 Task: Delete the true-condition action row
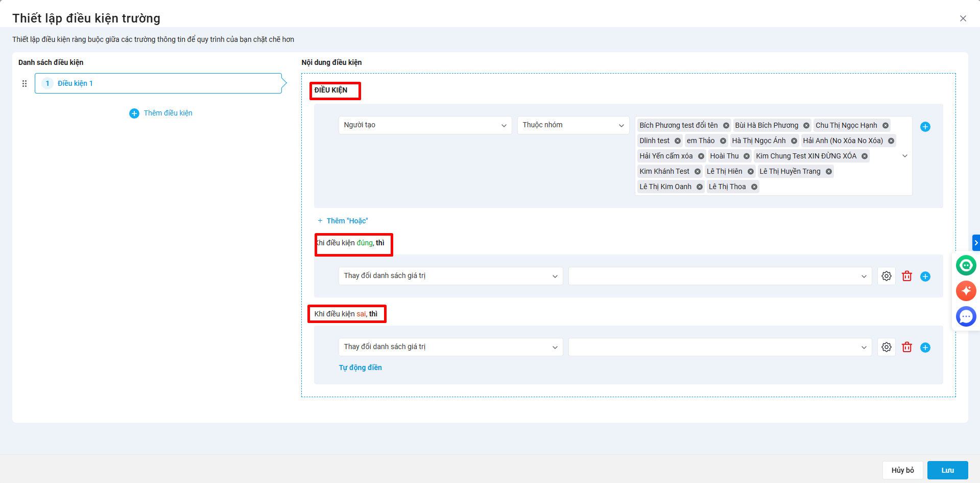click(x=907, y=276)
